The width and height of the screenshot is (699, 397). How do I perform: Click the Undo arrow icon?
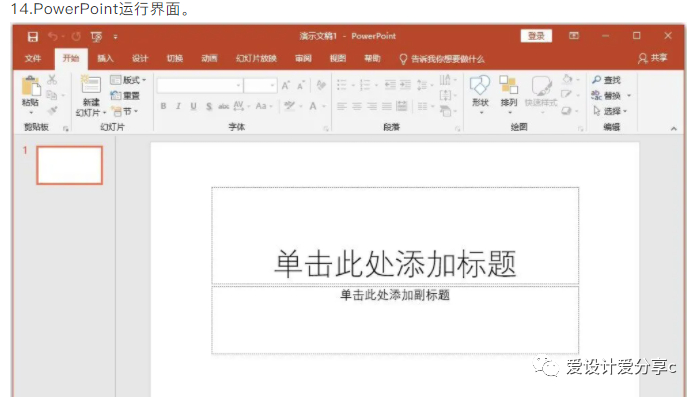[53, 36]
